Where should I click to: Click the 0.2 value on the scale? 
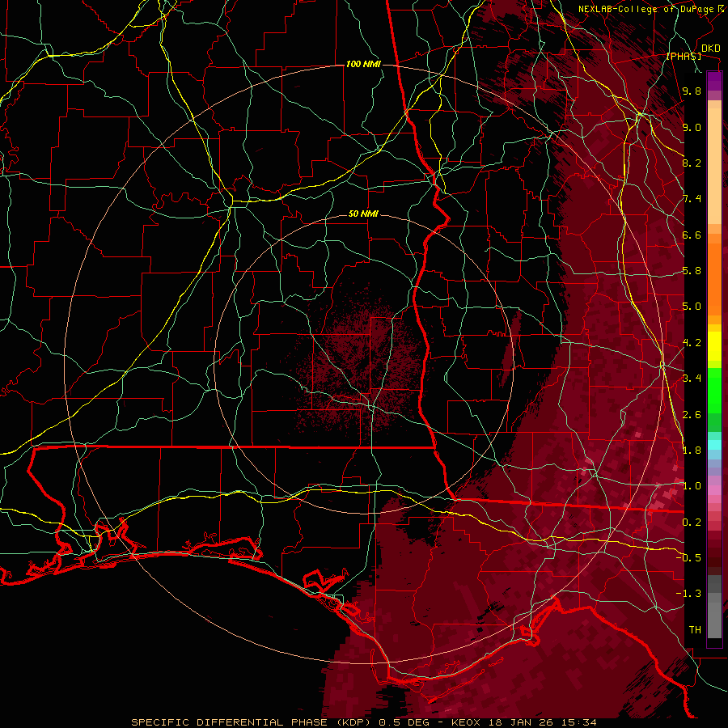pyautogui.click(x=692, y=523)
